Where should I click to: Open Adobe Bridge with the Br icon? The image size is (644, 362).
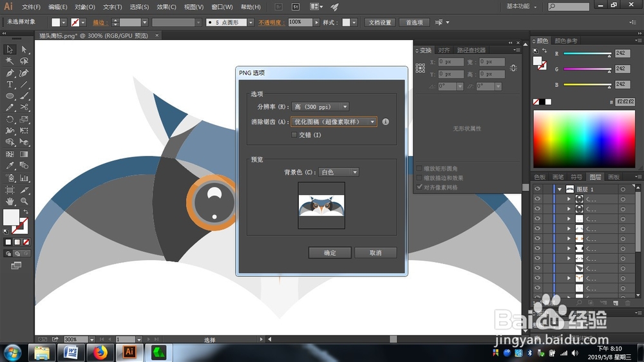pos(278,6)
